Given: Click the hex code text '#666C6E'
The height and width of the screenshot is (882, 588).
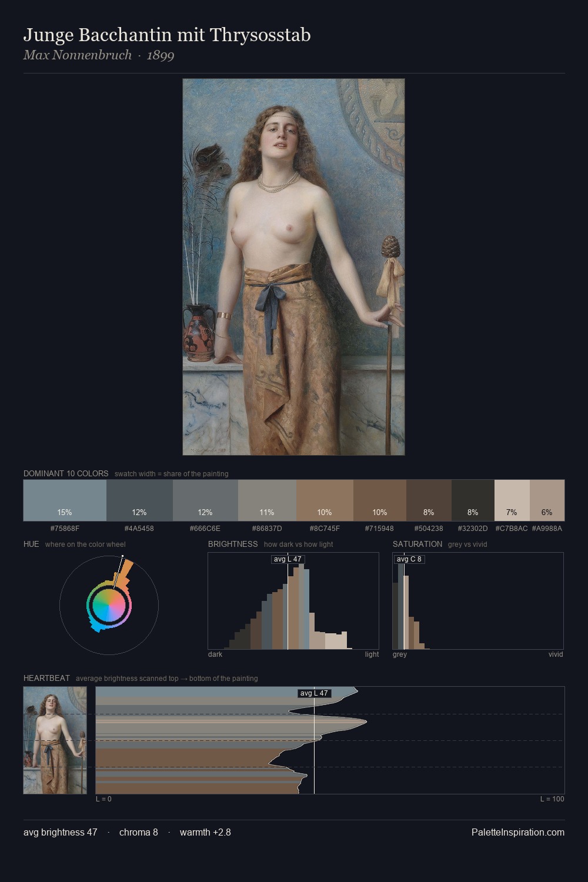Looking at the screenshot, I should [x=205, y=529].
